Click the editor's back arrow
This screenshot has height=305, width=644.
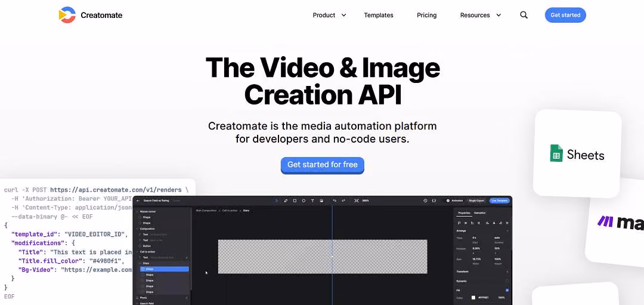point(138,201)
